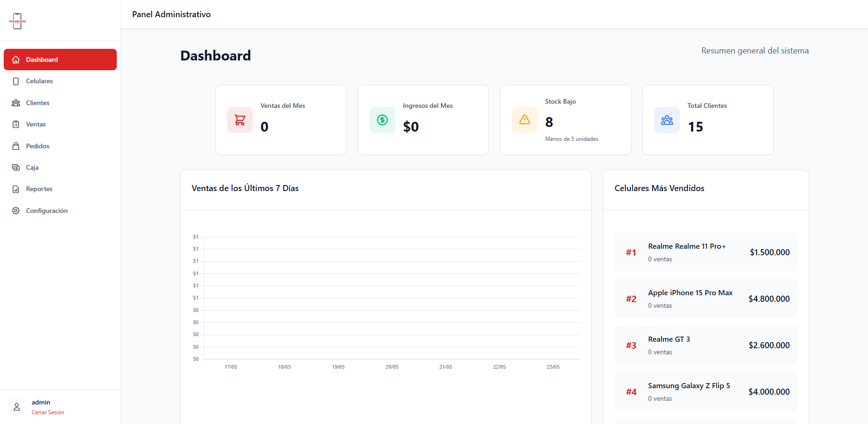Click the clipboard icon beside Ventas
Image resolution: width=868 pixels, height=424 pixels.
point(16,124)
